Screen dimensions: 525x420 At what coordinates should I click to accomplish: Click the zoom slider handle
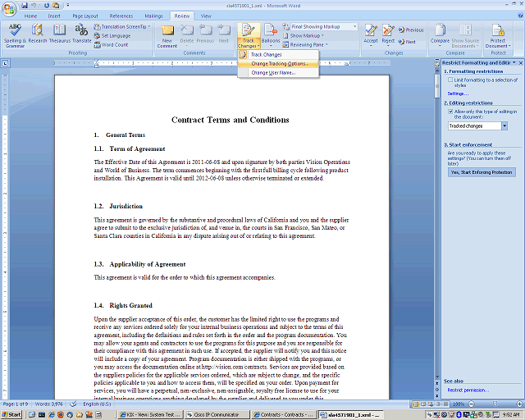click(495, 404)
